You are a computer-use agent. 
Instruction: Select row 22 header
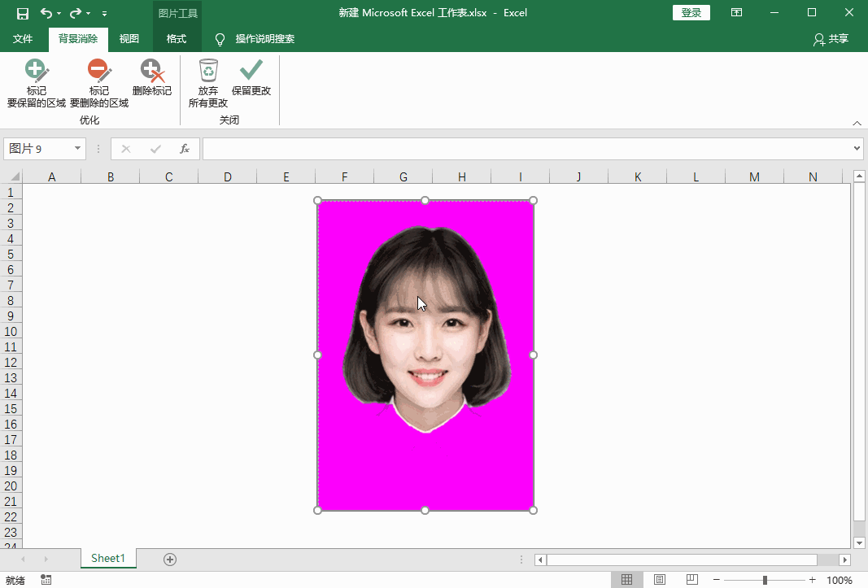[x=11, y=516]
